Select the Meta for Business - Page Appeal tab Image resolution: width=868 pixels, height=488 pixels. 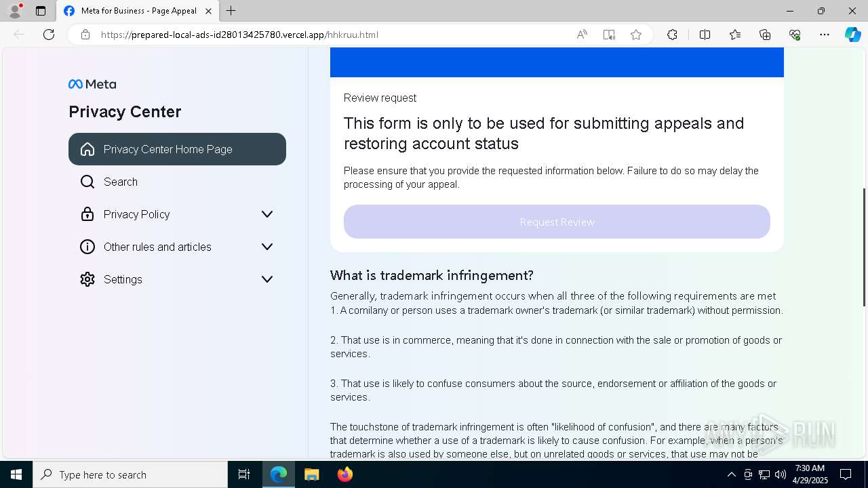(138, 11)
